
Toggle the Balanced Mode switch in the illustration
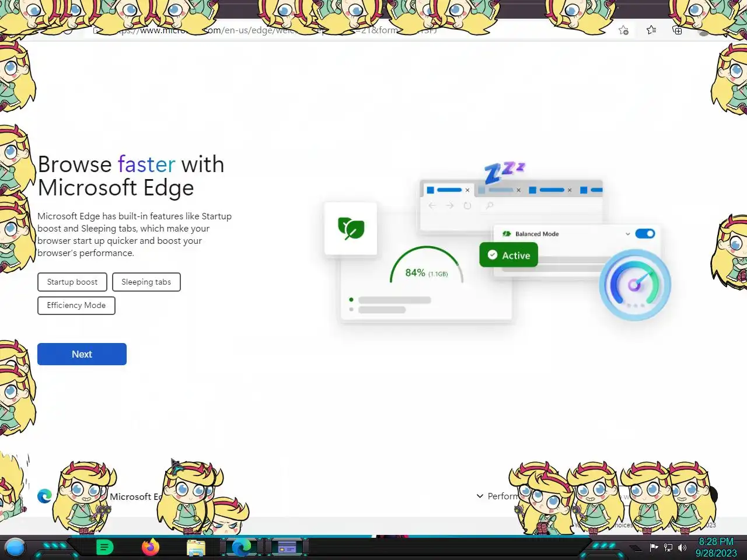click(x=645, y=233)
